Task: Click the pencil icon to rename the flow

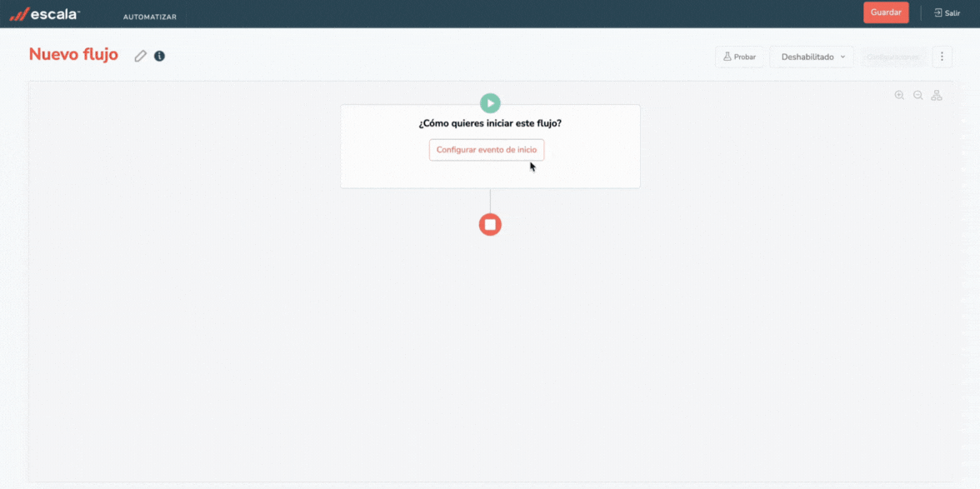Action: click(141, 56)
